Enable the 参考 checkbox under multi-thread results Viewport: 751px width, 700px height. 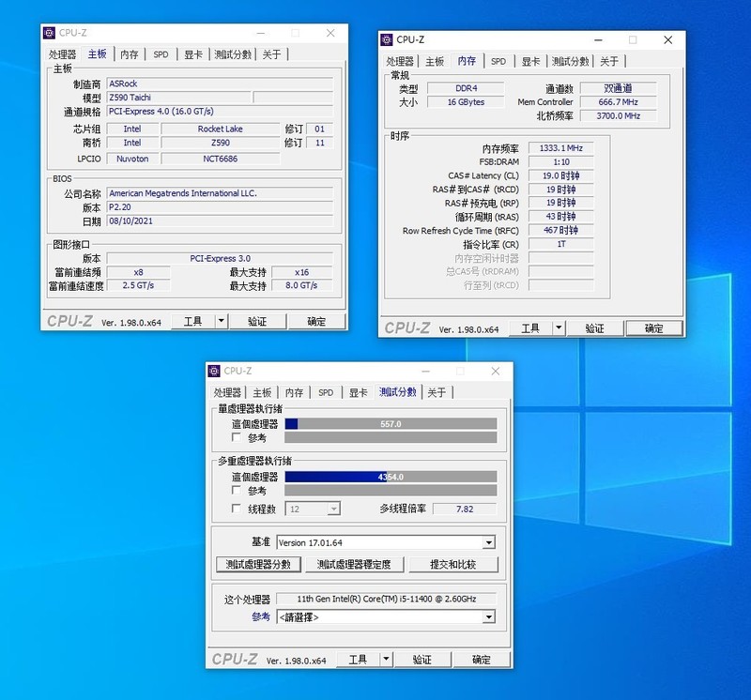tap(235, 491)
